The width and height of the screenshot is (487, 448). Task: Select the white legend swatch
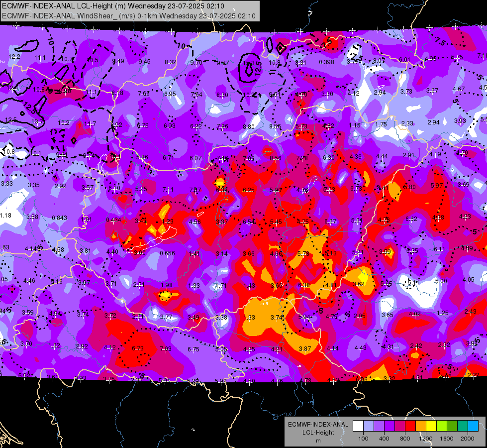coord(358,426)
